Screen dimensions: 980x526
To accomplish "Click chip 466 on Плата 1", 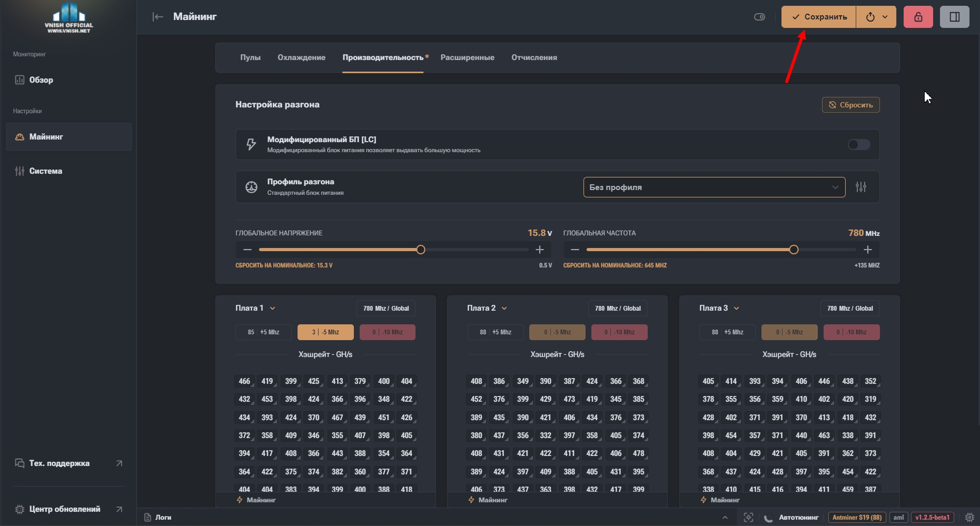I will point(244,381).
